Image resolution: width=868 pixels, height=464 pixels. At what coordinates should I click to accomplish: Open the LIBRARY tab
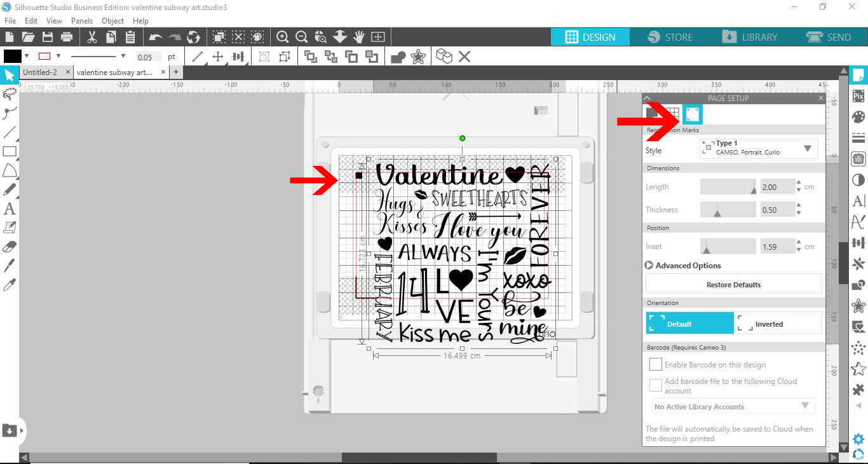pos(750,37)
